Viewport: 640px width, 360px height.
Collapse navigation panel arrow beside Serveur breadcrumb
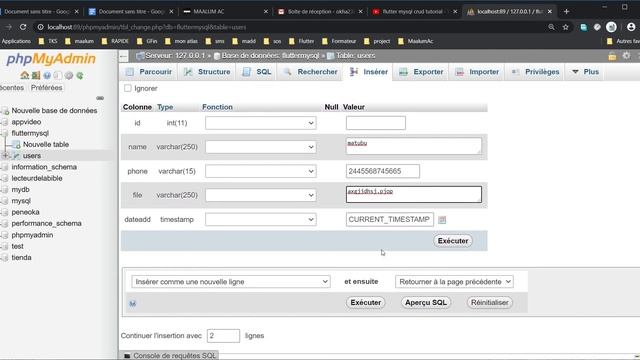point(124,56)
